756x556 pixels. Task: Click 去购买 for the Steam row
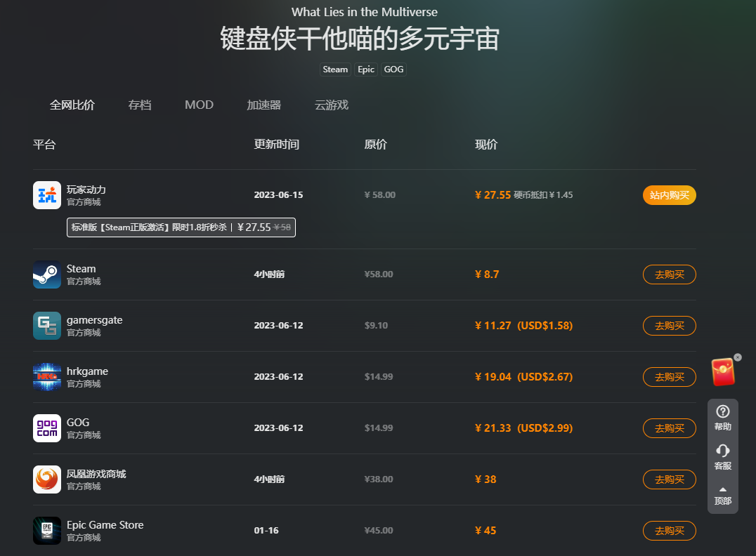point(669,274)
